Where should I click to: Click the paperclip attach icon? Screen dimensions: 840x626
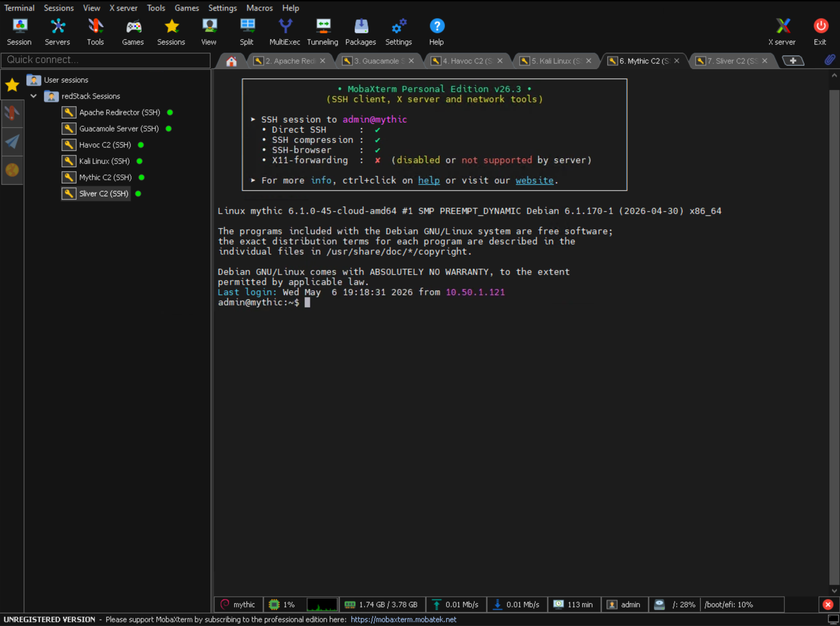coord(830,60)
